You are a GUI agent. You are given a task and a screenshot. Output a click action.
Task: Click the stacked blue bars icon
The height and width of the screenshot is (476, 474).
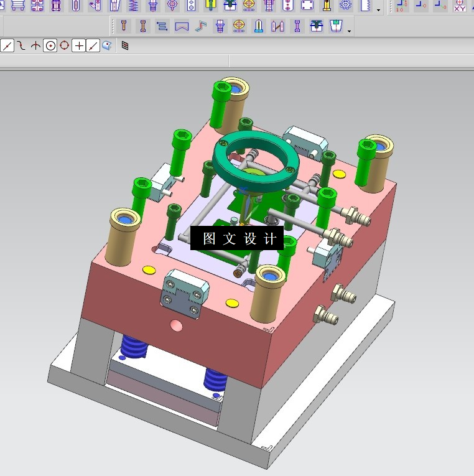(162, 26)
